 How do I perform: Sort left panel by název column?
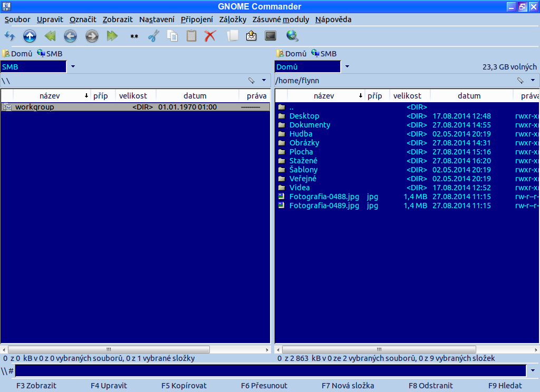click(52, 96)
